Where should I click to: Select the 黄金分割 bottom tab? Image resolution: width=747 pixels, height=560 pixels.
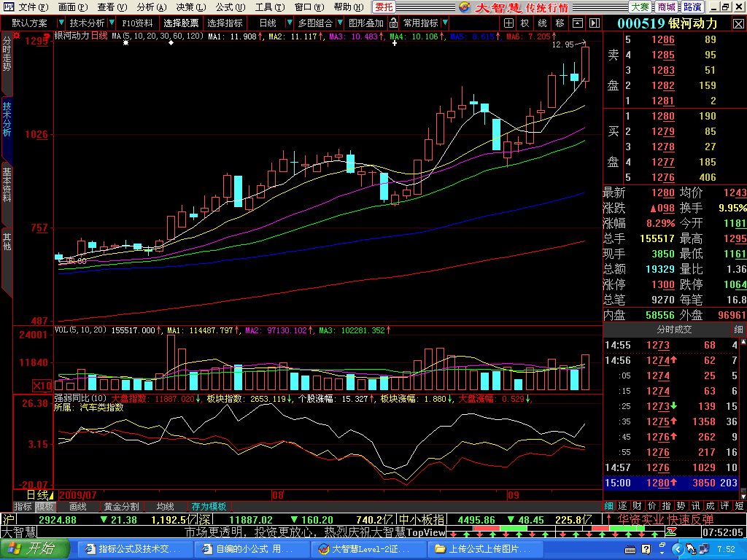[x=120, y=506]
